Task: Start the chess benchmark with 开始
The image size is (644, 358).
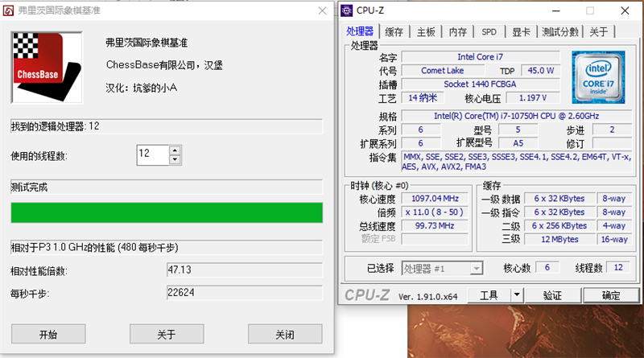Action: pos(48,334)
